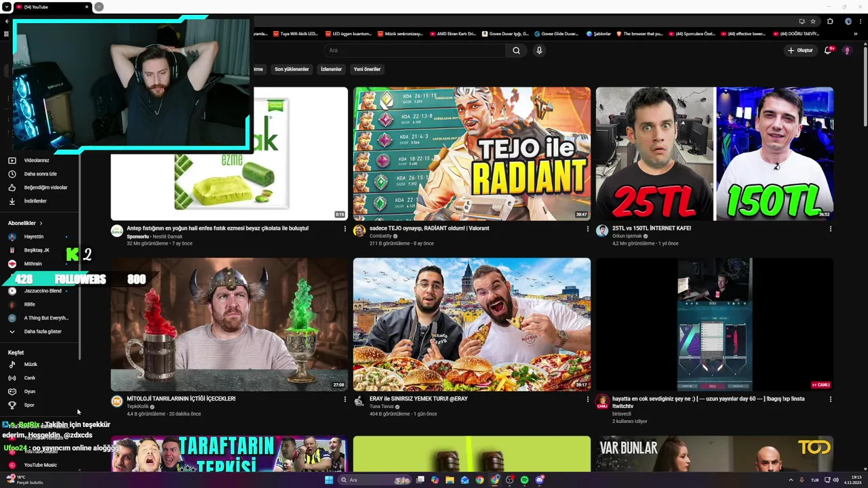This screenshot has height=488, width=868.
Task: Open the browser extensions puzzle icon
Action: [x=830, y=22]
